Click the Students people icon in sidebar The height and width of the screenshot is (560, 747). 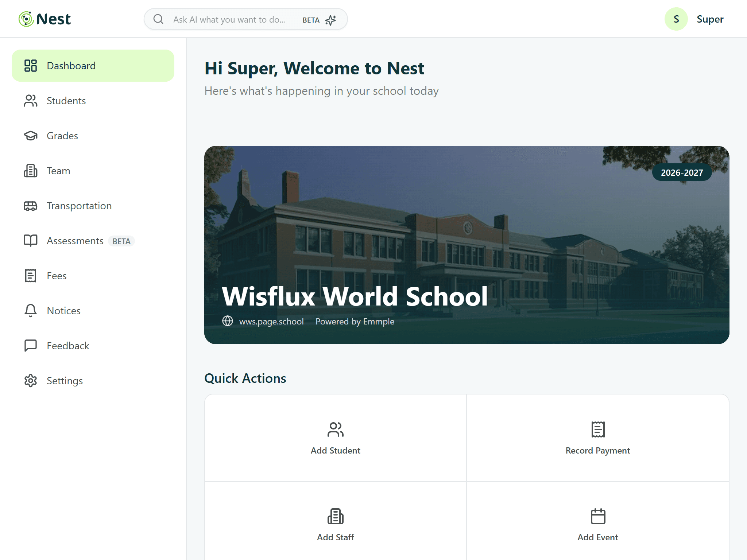tap(31, 101)
